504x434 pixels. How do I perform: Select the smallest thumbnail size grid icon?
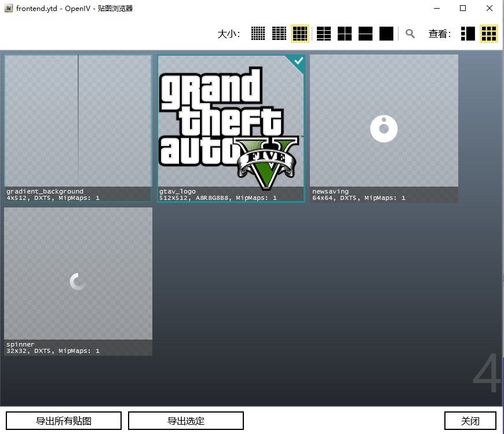[258, 34]
